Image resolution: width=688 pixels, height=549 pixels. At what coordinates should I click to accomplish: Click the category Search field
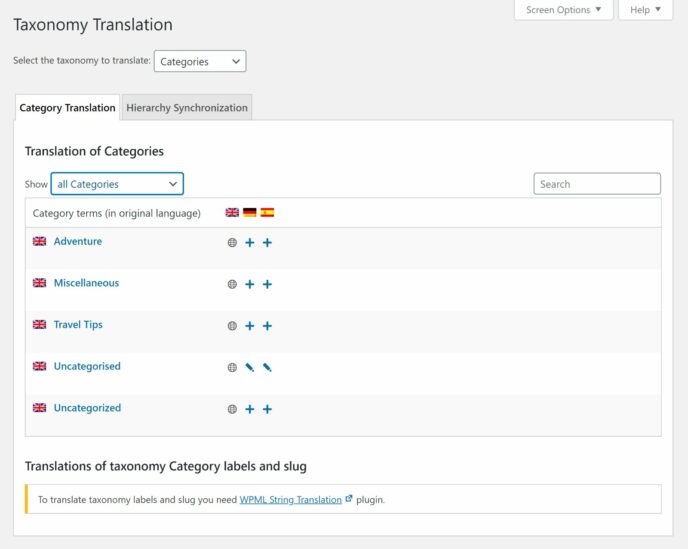(597, 184)
